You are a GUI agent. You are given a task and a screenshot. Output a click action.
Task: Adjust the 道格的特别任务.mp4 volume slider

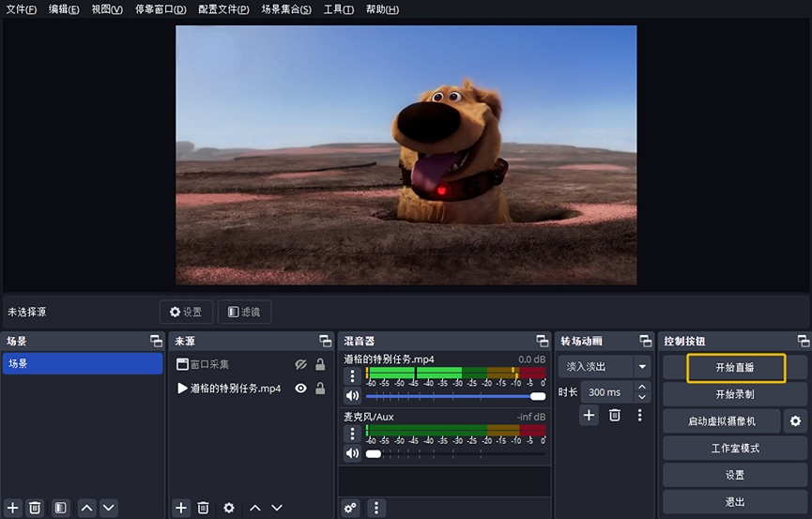click(x=455, y=396)
